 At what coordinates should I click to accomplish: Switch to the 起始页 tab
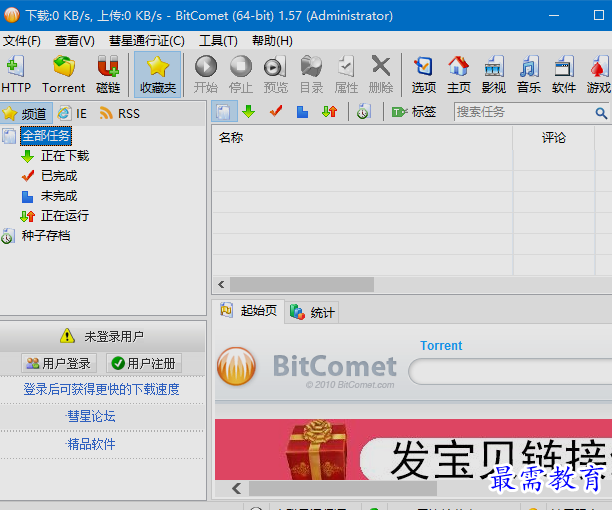[x=248, y=311]
